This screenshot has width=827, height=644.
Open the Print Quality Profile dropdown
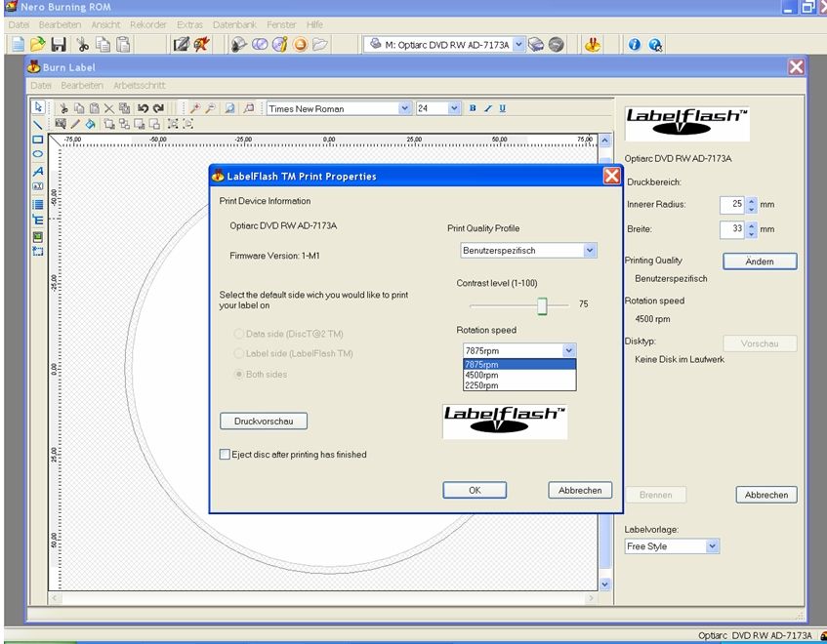[590, 251]
